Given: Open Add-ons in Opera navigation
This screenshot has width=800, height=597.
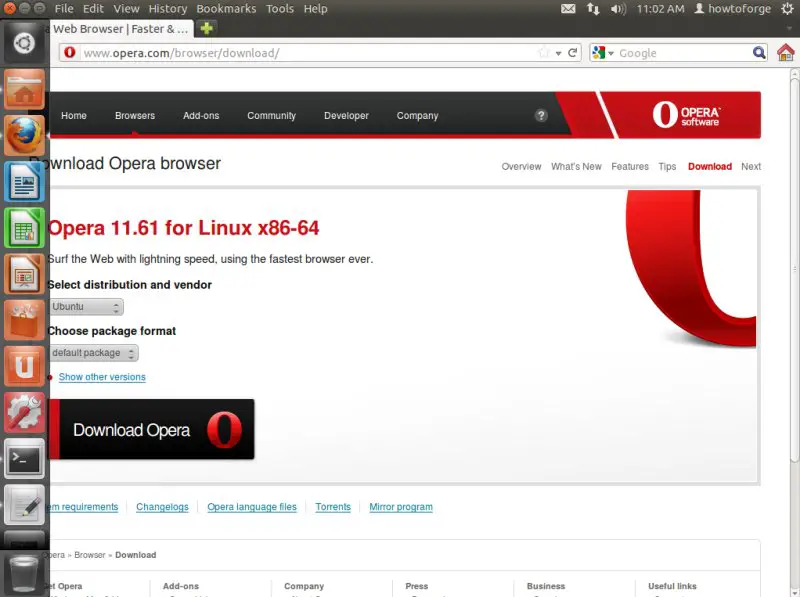Looking at the screenshot, I should pyautogui.click(x=201, y=116).
